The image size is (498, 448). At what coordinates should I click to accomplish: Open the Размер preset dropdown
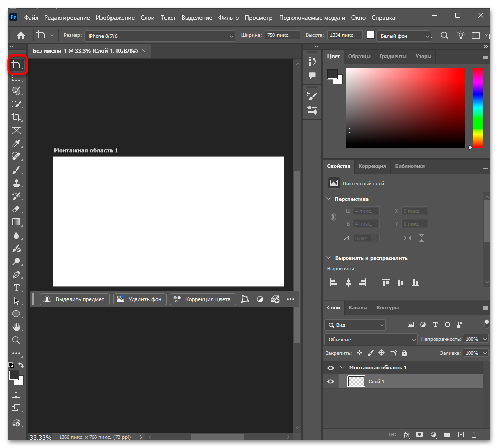tap(160, 36)
